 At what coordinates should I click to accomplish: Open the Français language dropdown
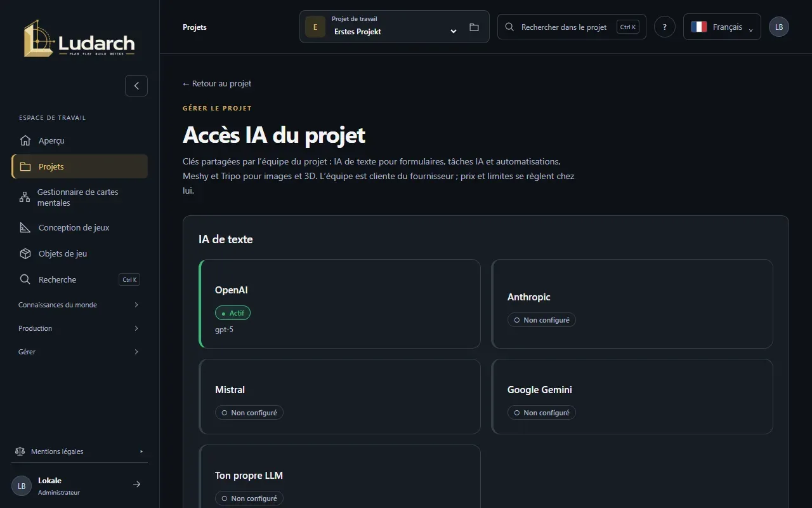(x=722, y=27)
